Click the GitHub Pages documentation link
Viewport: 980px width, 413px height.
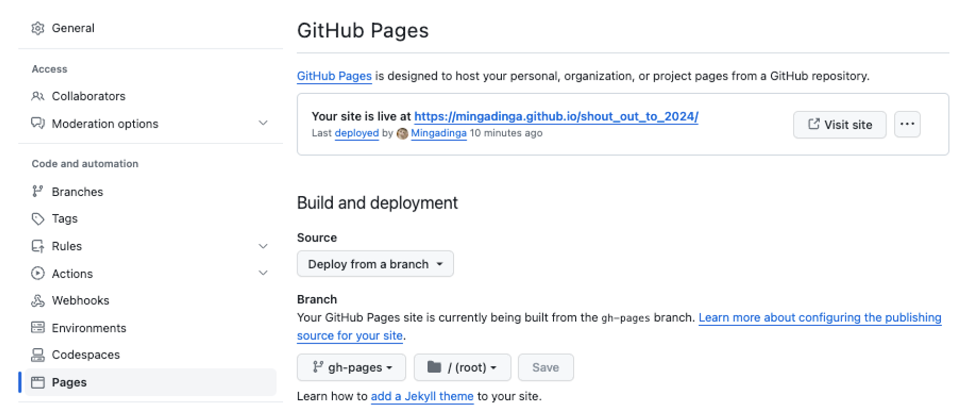pos(334,76)
